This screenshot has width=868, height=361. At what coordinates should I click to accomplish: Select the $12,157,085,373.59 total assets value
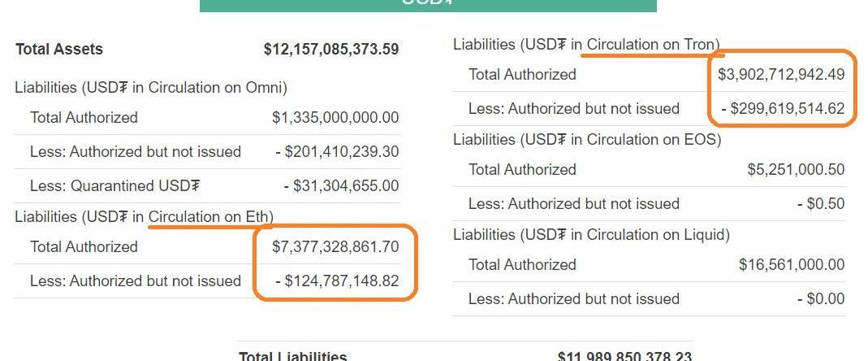pos(331,49)
